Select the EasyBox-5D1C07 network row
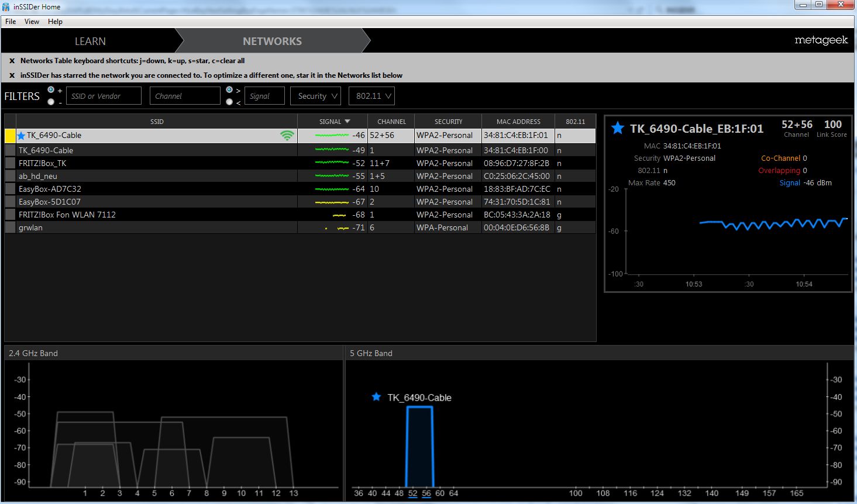 300,202
